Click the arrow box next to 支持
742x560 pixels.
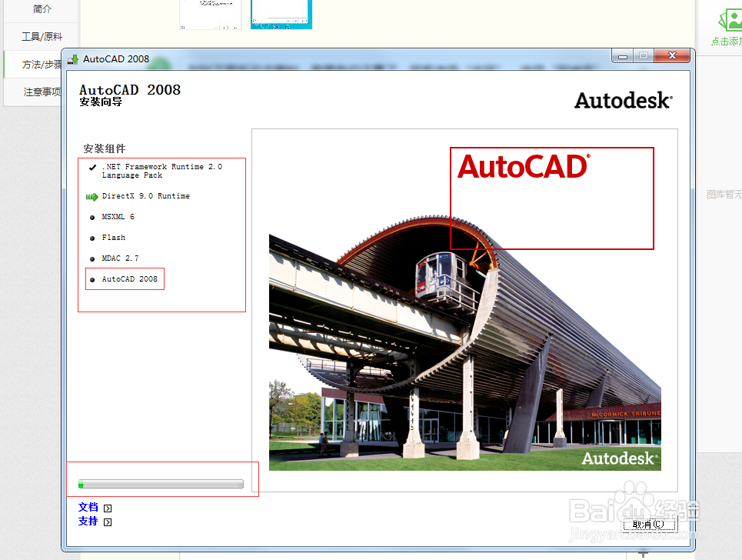coord(108,522)
